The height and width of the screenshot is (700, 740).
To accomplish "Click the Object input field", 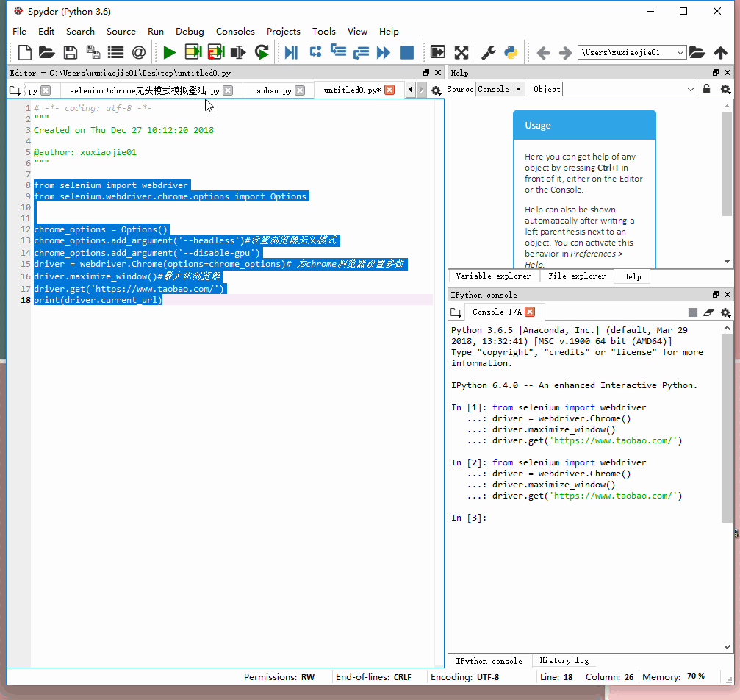I will (624, 89).
